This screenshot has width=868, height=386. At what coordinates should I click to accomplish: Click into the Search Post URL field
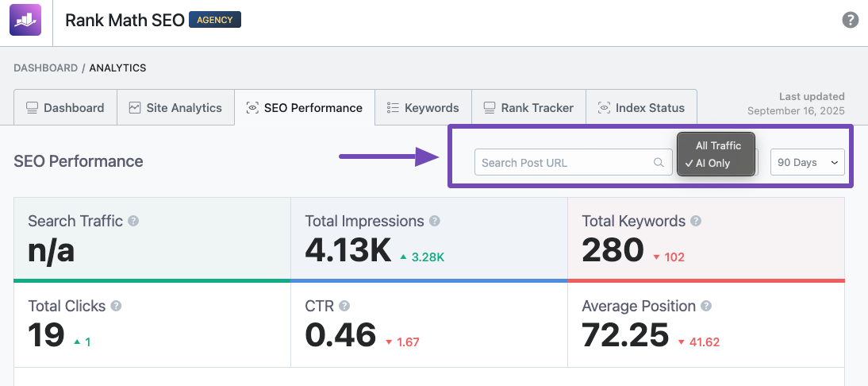[563, 163]
